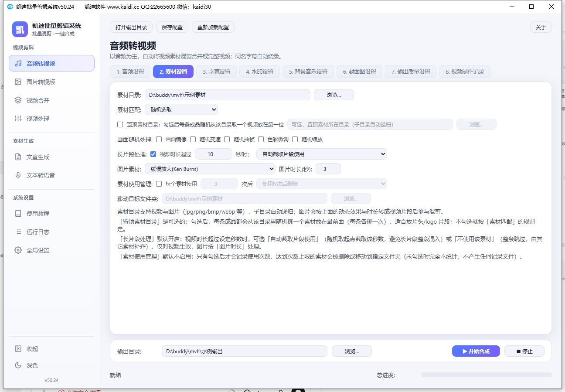
Task: Click the layers icon beside 视频合并
Action: tap(18, 100)
